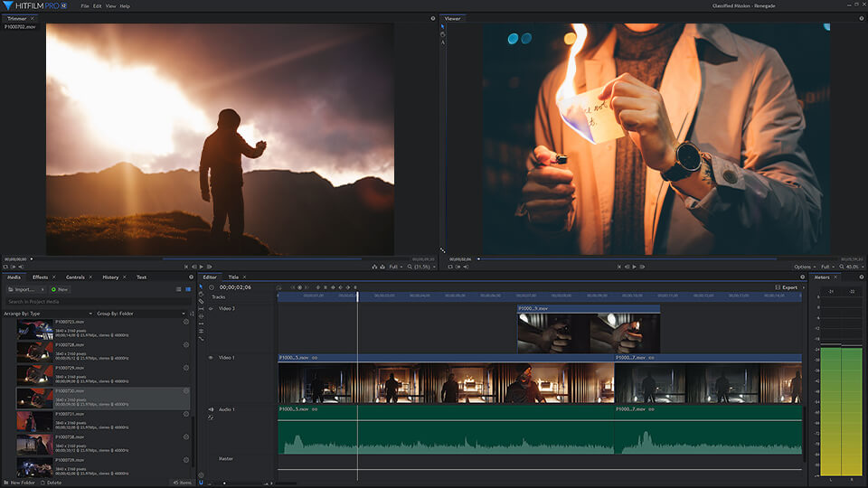Open properties gear for selected P1000730.mov

[x=186, y=390]
